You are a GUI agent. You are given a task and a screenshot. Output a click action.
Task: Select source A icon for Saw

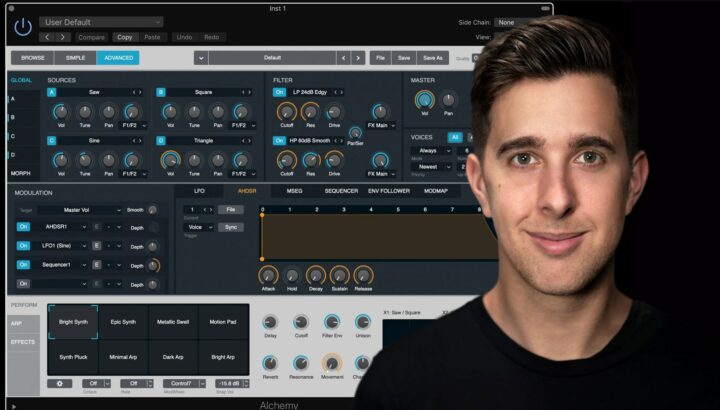point(52,92)
